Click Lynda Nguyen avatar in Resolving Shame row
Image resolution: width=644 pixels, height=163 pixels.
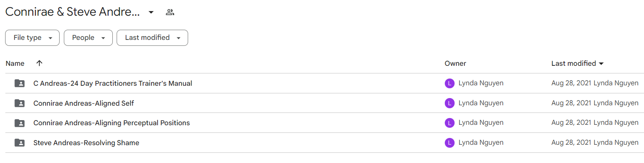(x=449, y=143)
